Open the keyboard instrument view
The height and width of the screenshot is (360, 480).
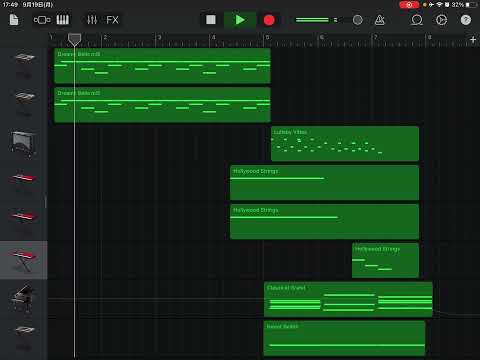[x=63, y=20]
